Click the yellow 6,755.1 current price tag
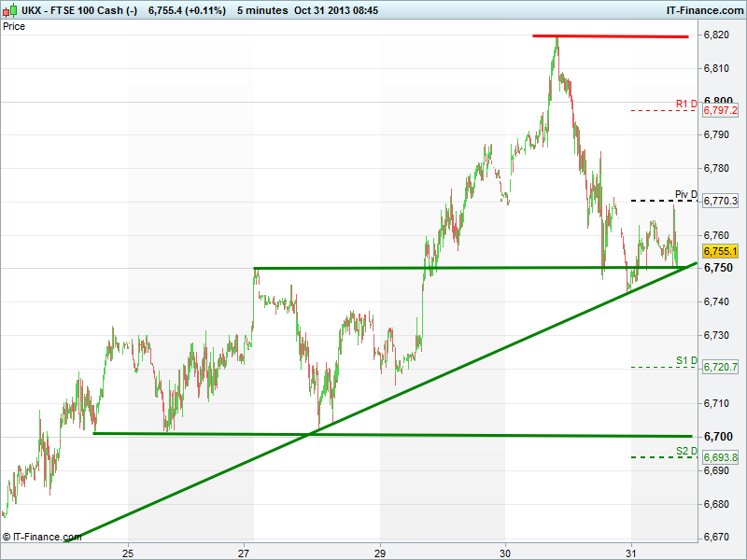747x560 pixels. pos(720,251)
